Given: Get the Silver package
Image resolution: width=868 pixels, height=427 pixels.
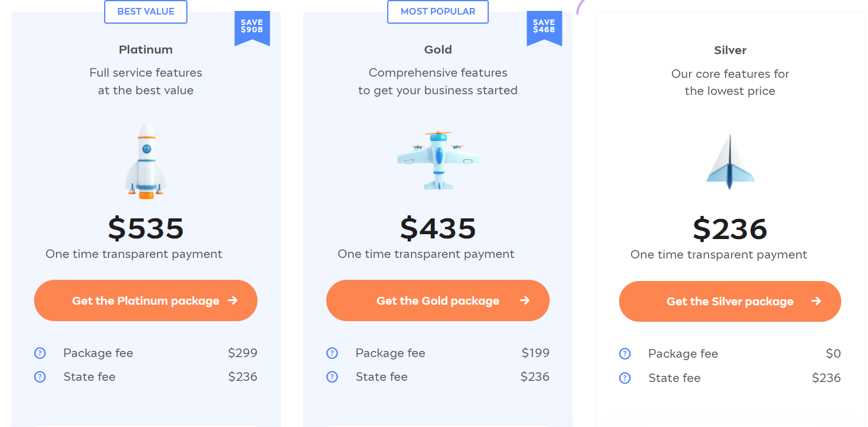Looking at the screenshot, I should tap(730, 301).
